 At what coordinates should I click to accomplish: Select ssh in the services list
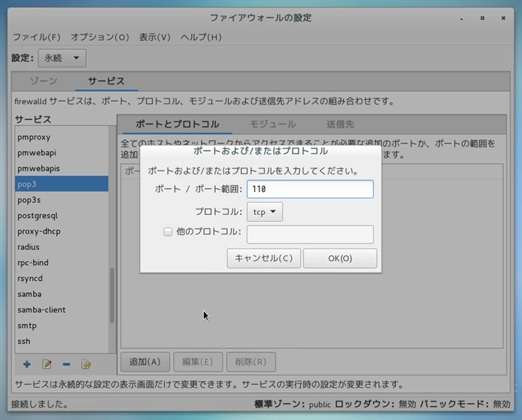tap(61, 341)
